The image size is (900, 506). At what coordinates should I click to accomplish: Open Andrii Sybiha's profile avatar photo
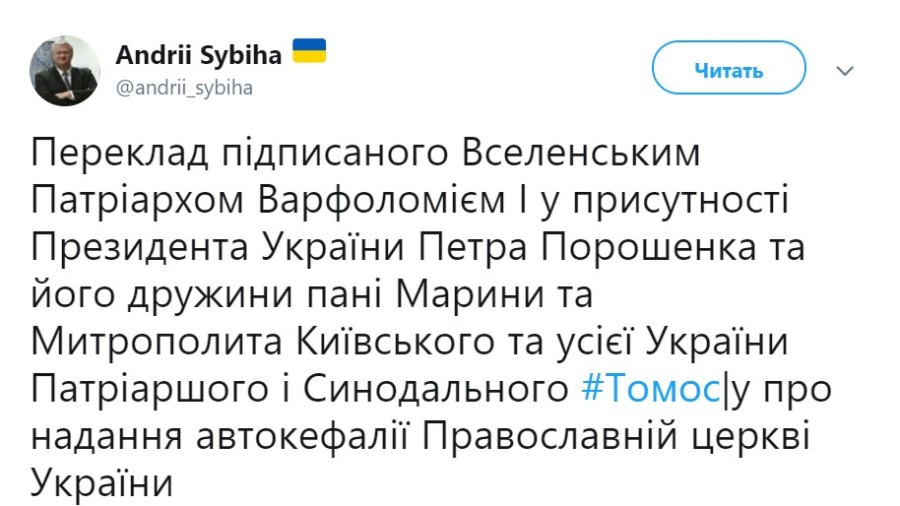pos(65,70)
